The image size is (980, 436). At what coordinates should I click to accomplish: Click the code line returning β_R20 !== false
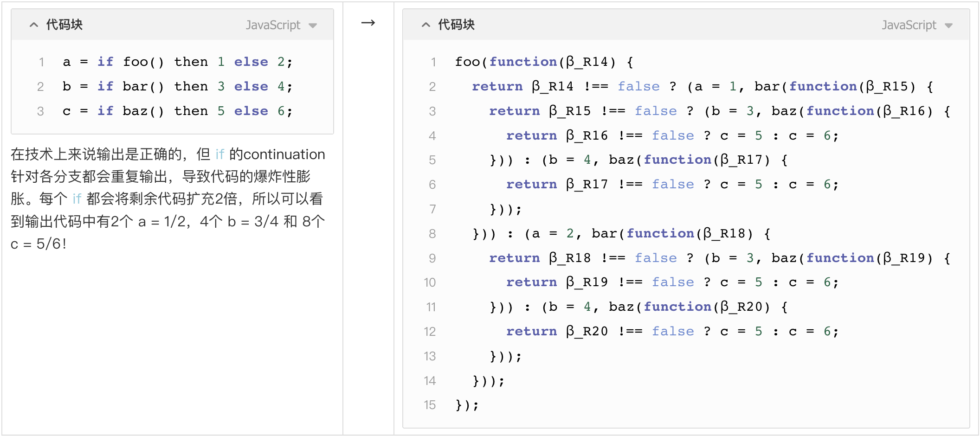(672, 332)
